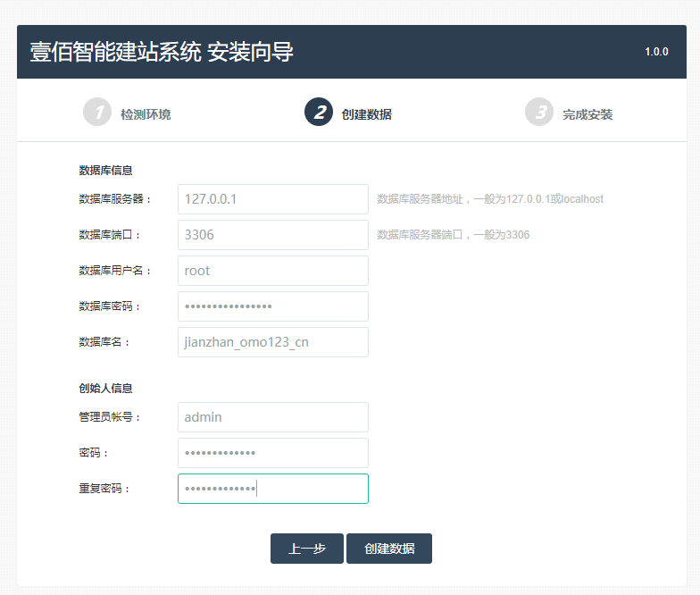Viewport: 700px width, 595px height.
Task: Click the 数据库用户名 field containing root
Action: (x=272, y=271)
